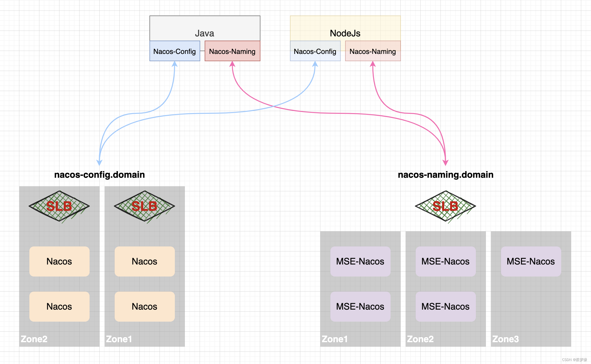The height and width of the screenshot is (364, 591).
Task: Click Nacos-Config block under NodeJs
Action: [x=315, y=51]
